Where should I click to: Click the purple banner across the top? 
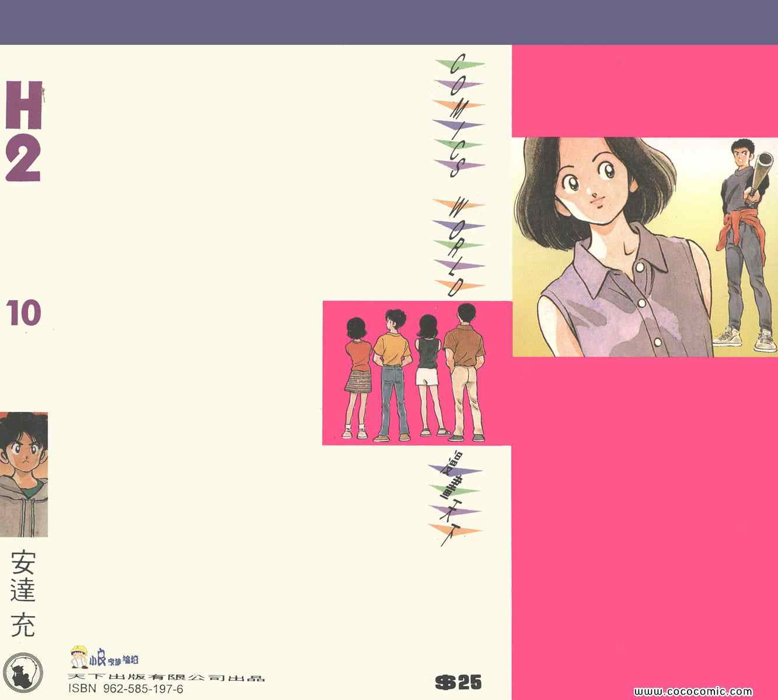(389, 22)
